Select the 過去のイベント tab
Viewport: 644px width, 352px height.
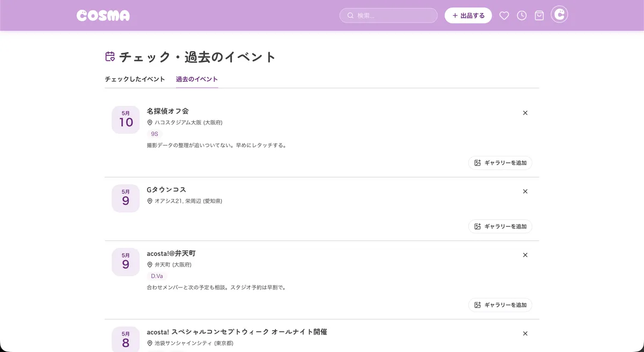pyautogui.click(x=197, y=79)
